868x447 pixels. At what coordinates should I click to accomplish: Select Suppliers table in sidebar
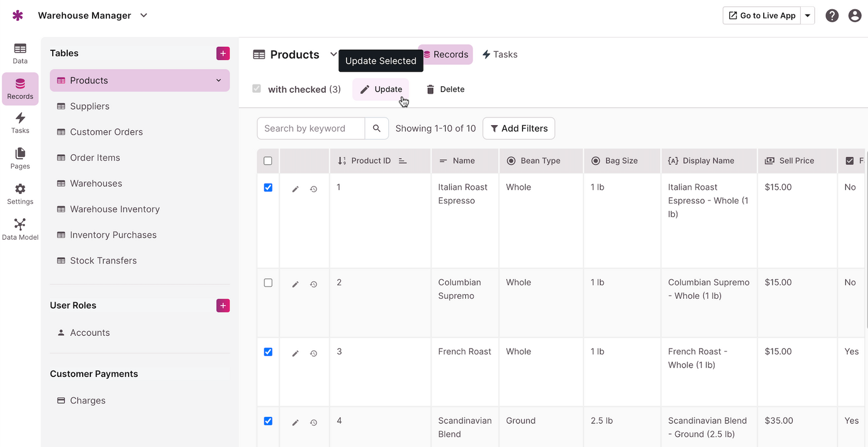(x=90, y=107)
